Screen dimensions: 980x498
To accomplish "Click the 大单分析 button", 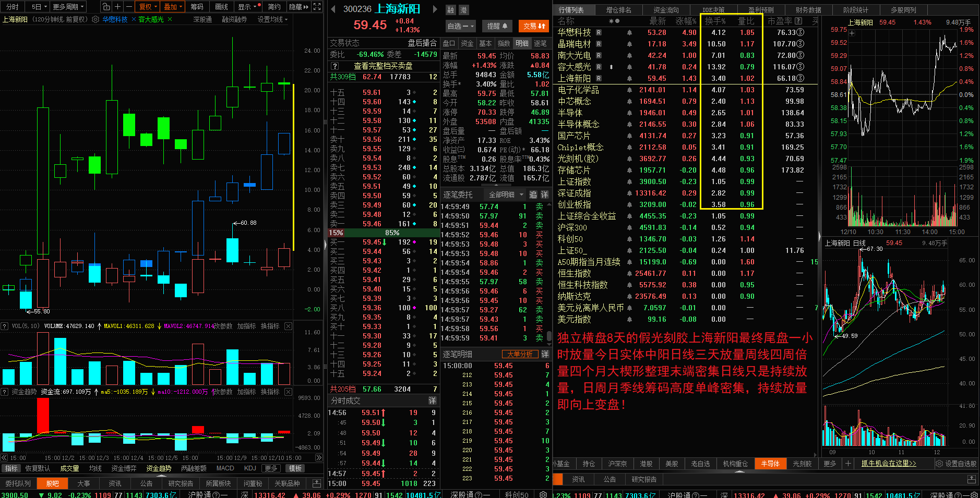I will 520,354.
